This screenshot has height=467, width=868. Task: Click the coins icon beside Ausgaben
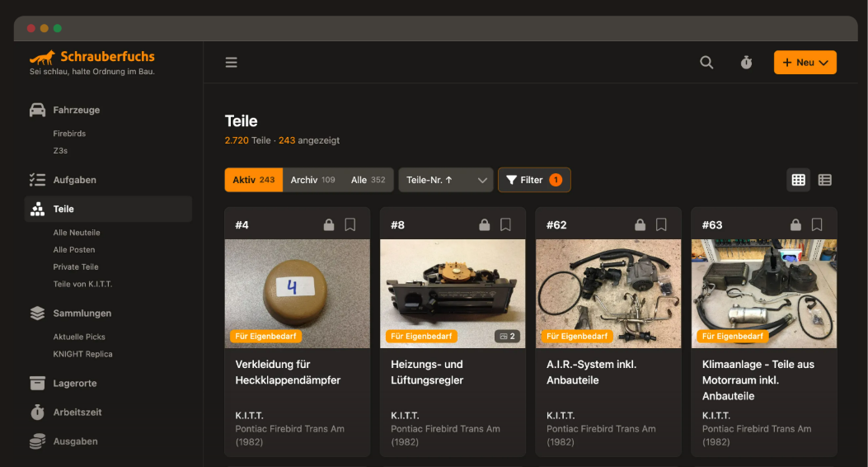(37, 441)
